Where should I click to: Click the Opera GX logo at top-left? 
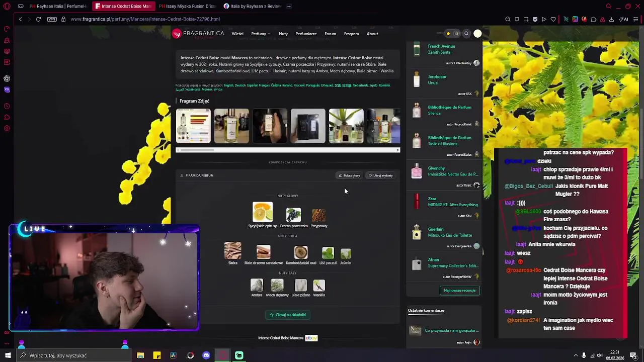pos(7,6)
